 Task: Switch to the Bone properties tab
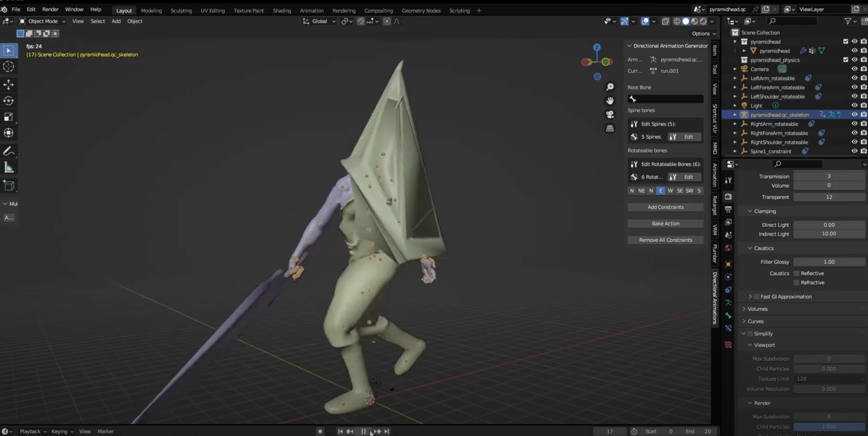tap(729, 316)
